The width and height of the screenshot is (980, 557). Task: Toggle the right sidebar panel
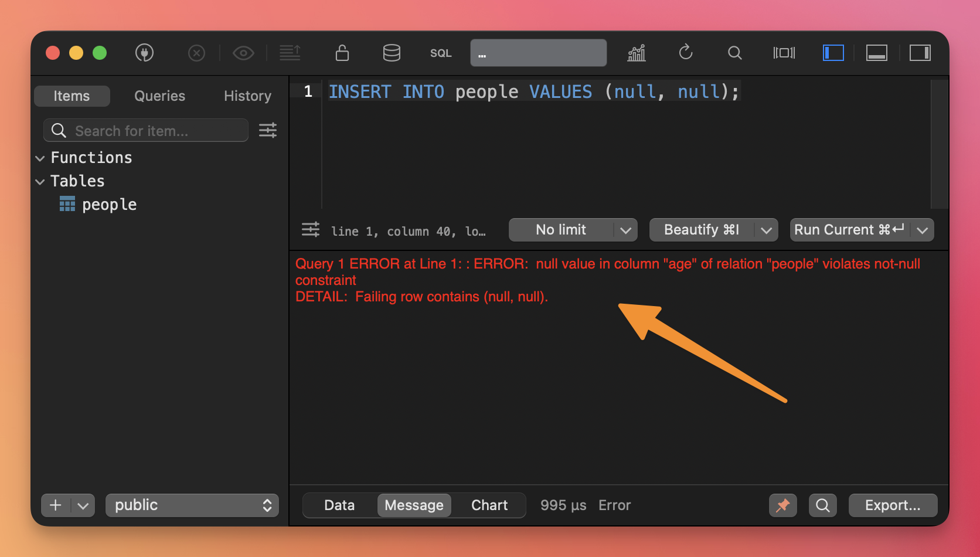[920, 53]
